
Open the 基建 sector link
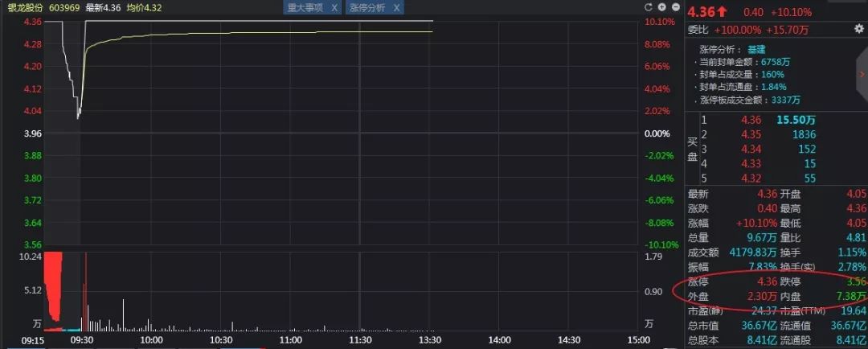(756, 49)
